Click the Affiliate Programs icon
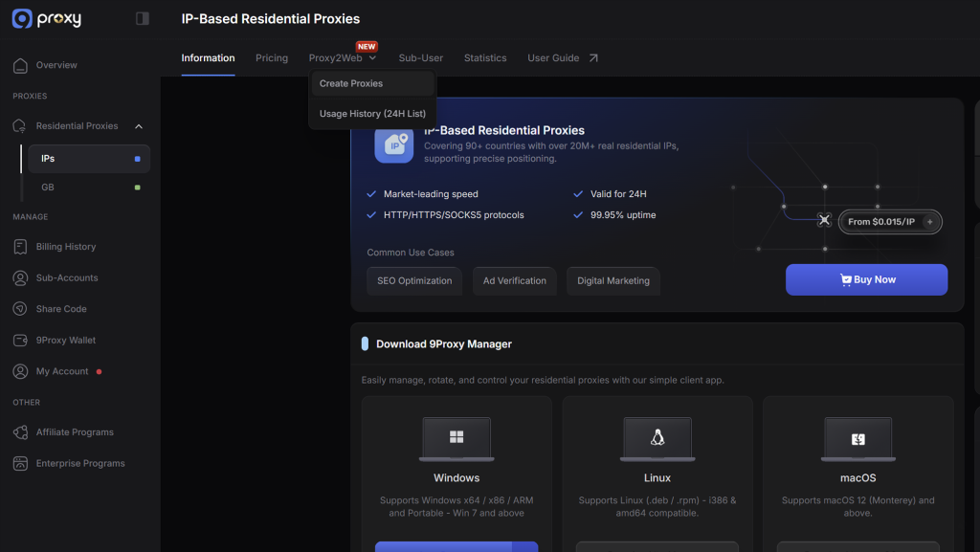This screenshot has width=980, height=552. pyautogui.click(x=21, y=431)
